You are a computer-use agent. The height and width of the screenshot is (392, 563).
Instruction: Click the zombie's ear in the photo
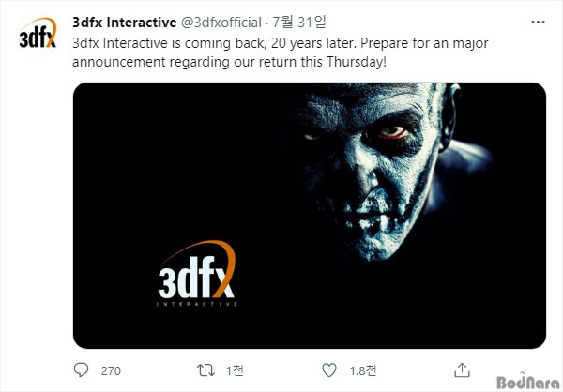coord(450,116)
